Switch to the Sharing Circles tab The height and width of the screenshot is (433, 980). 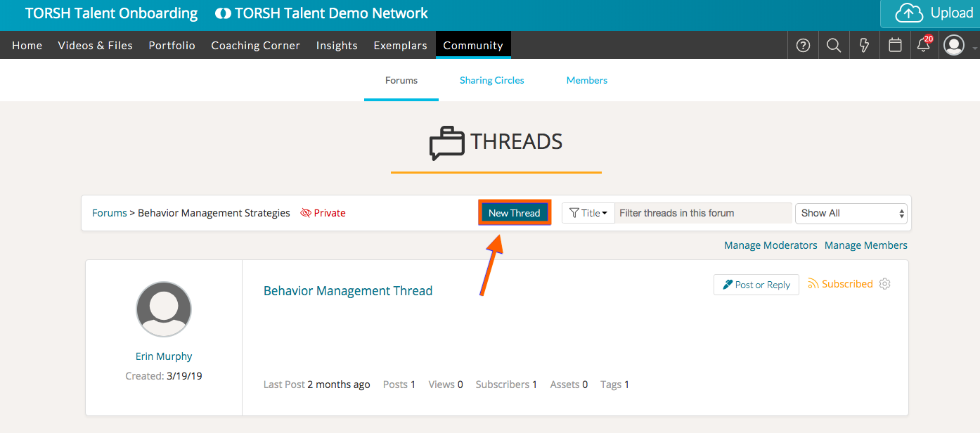491,80
